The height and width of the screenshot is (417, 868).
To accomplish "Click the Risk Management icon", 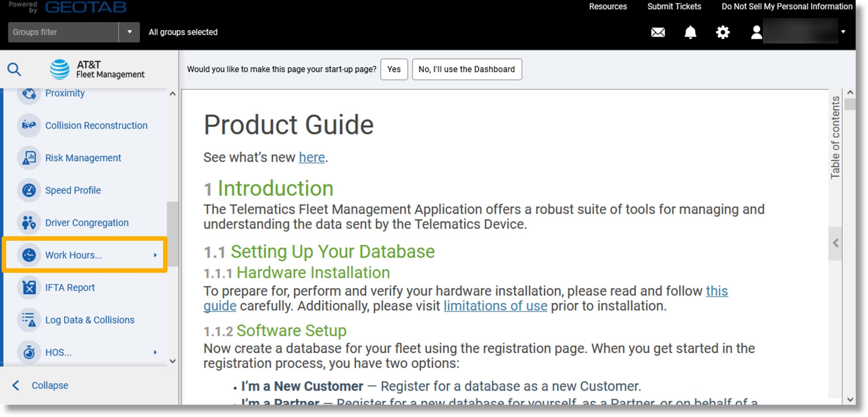I will (29, 158).
